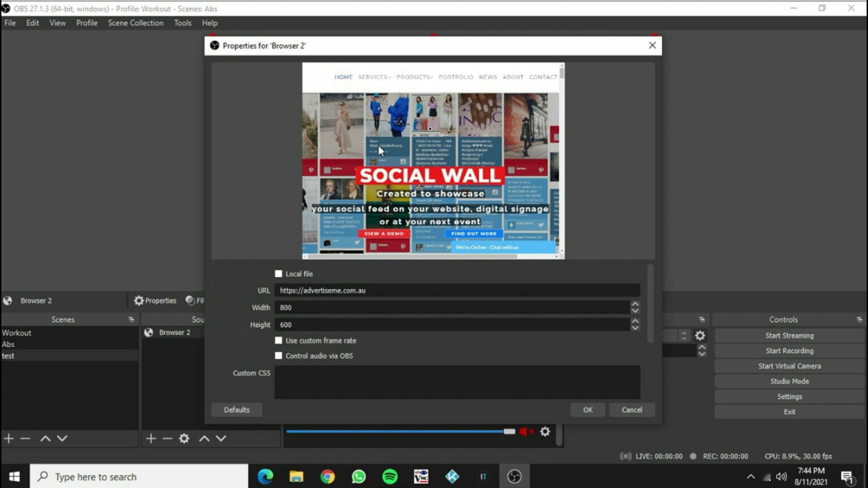
Task: Open Properties for the Browser 2 source
Action: (x=154, y=300)
